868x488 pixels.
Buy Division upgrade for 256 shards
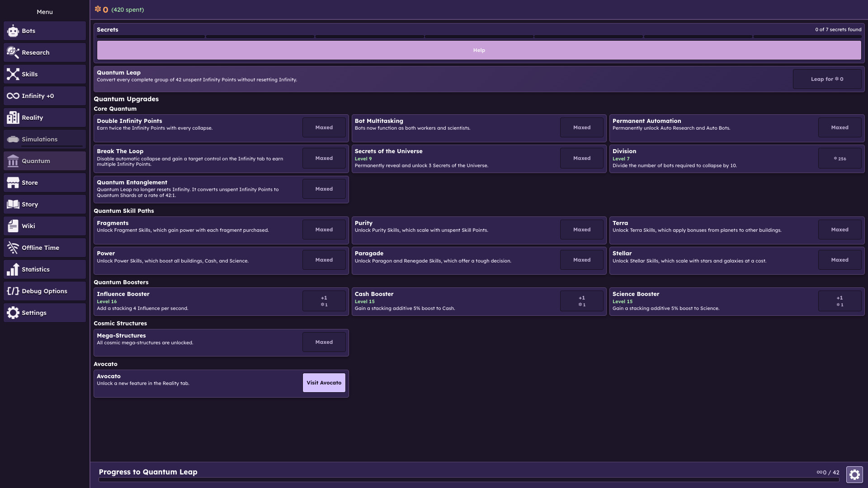point(840,159)
